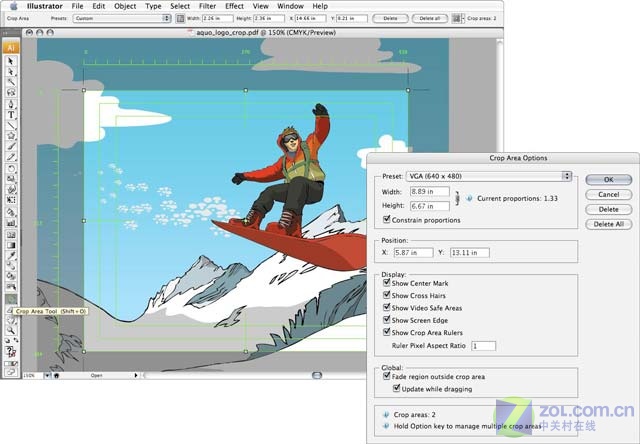
Task: Select the Live Paint Selection tool
Action: click(11, 287)
